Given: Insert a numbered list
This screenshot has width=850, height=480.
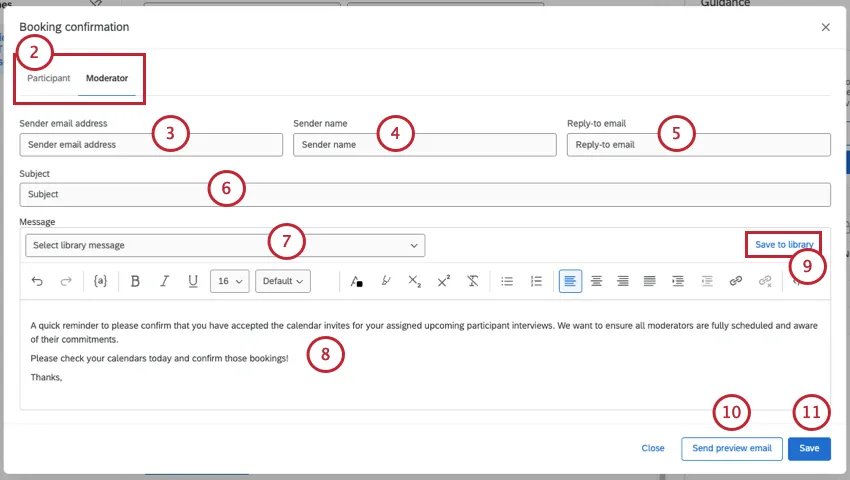Looking at the screenshot, I should pos(536,281).
